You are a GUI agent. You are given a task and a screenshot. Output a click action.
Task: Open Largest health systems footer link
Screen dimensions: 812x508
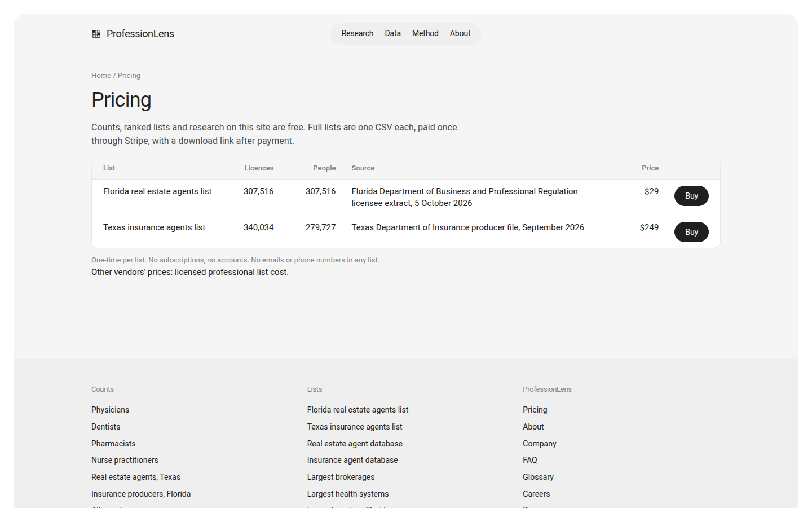click(348, 494)
